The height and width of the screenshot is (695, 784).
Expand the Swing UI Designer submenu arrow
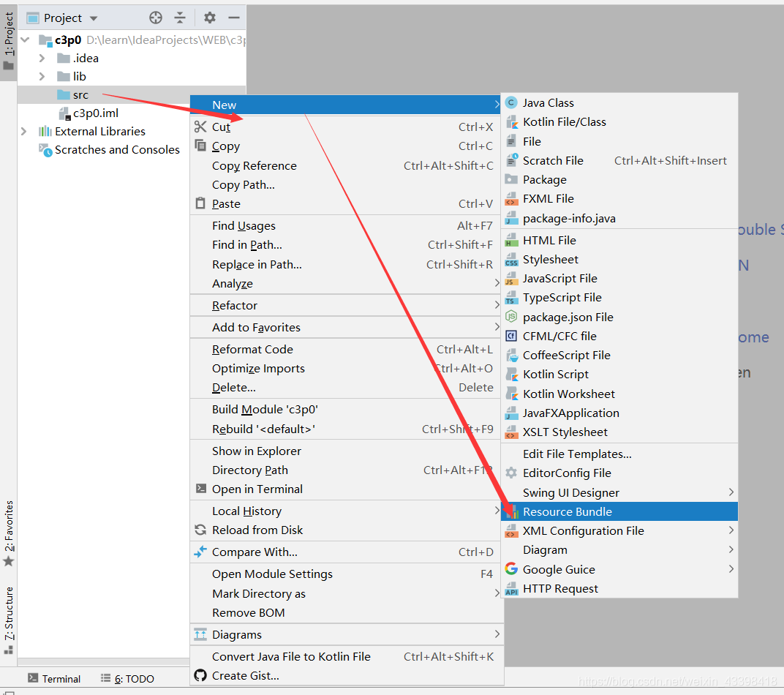(731, 492)
